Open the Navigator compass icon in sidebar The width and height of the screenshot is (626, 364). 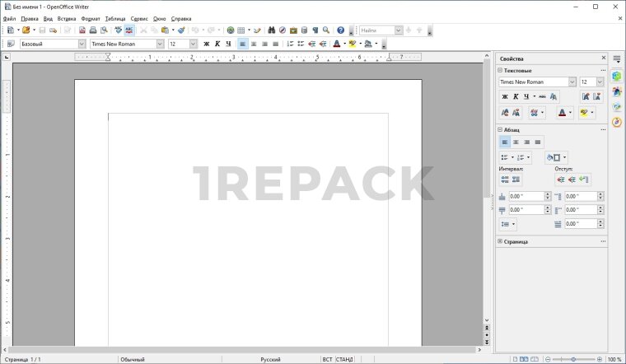point(616,122)
